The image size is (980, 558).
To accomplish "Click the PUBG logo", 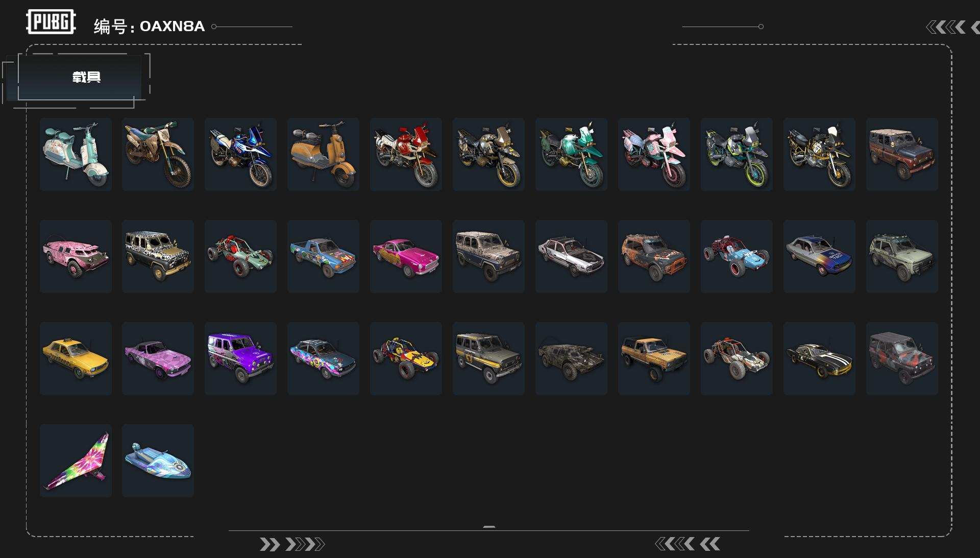I will pos(51,22).
